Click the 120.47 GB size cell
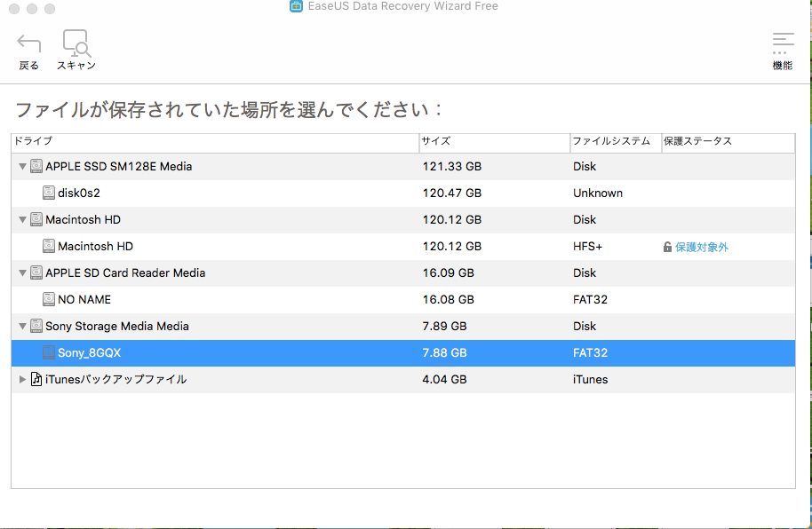 coord(452,193)
